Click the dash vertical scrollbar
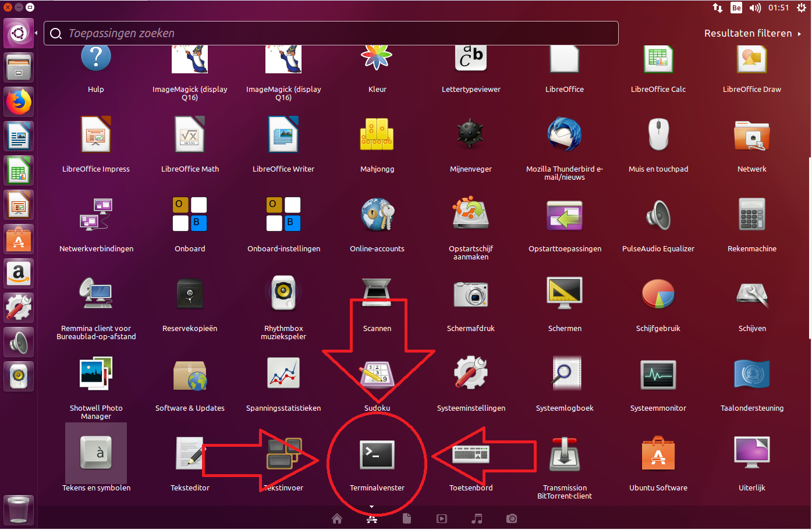This screenshot has width=812, height=530. pos(810,248)
